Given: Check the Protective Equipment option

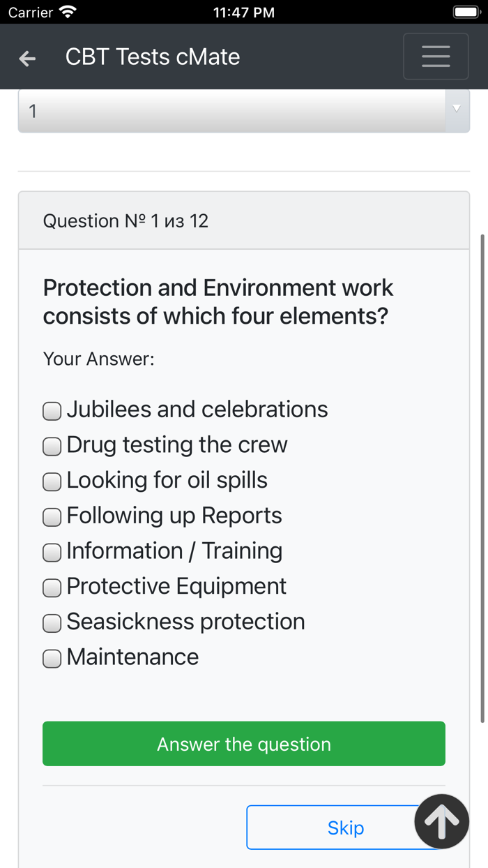Looking at the screenshot, I should pos(52,588).
